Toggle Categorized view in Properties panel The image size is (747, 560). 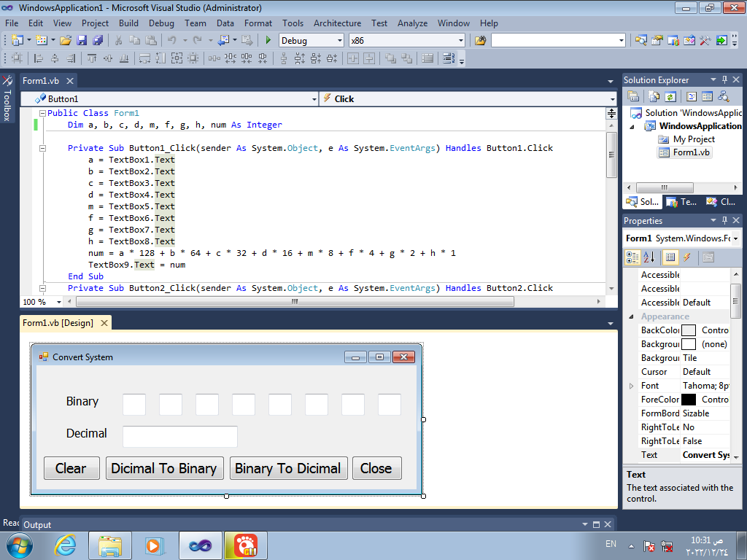pos(632,257)
